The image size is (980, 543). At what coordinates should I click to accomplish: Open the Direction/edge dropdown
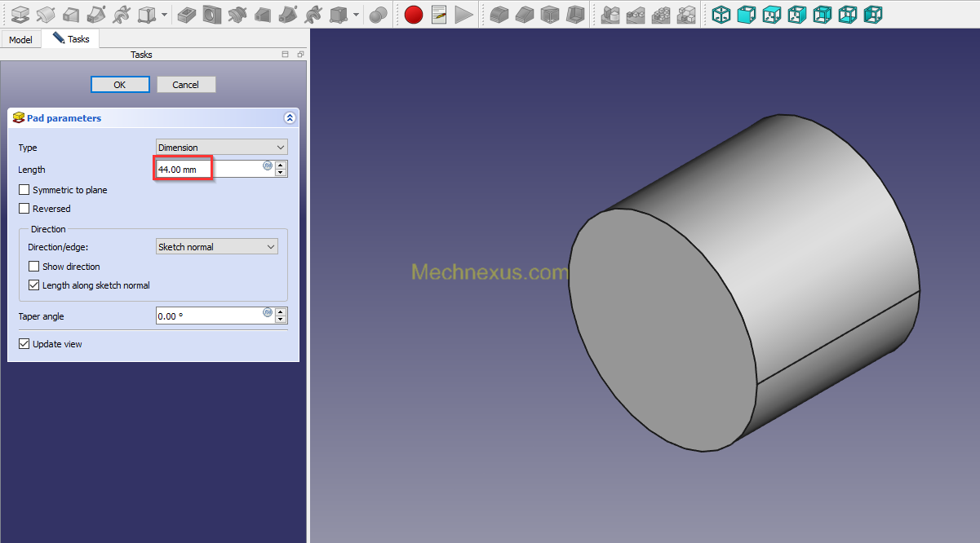click(x=217, y=247)
